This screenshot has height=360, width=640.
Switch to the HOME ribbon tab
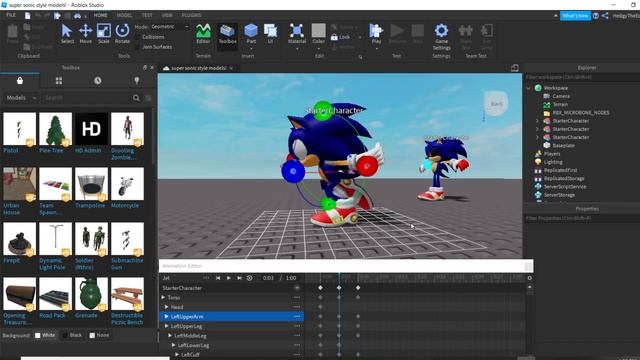point(100,15)
